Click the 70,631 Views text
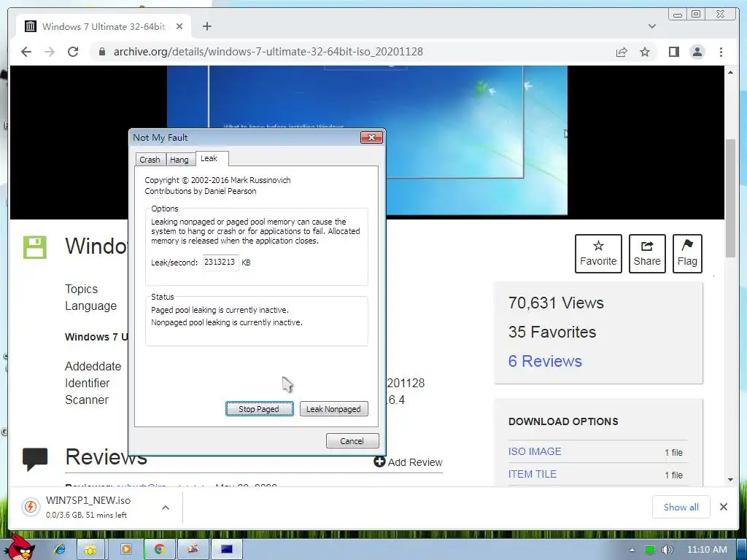The height and width of the screenshot is (560, 747). [x=556, y=303]
